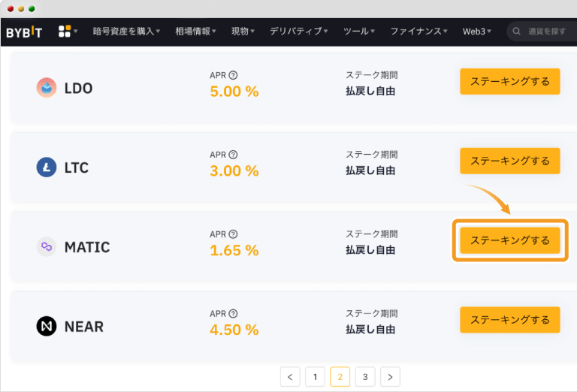Click the NEAR coin icon
The image size is (577, 392).
coord(47,326)
